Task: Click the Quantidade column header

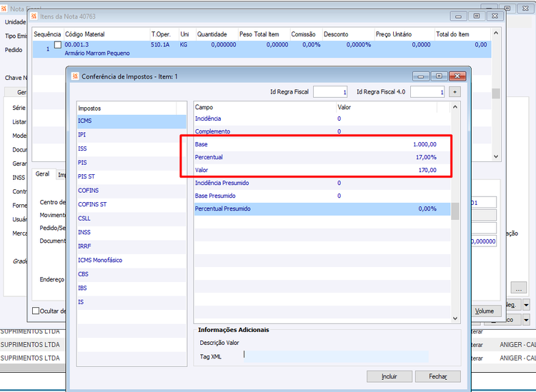Action: pyautogui.click(x=217, y=34)
